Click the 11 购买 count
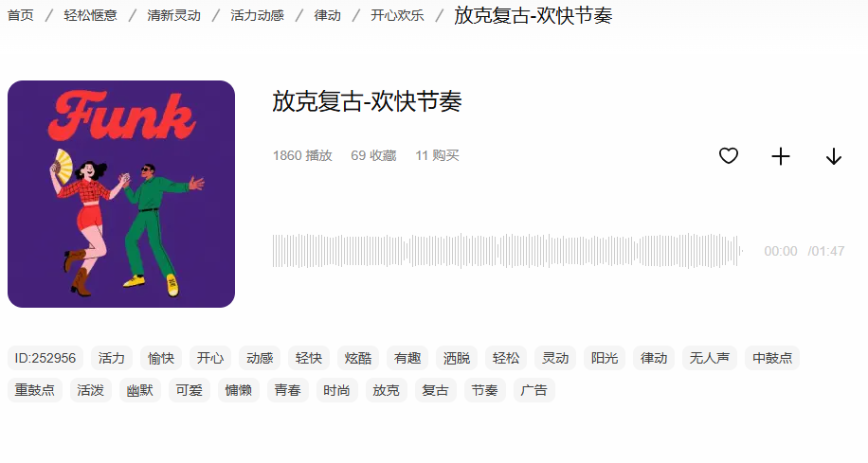 [x=438, y=155]
